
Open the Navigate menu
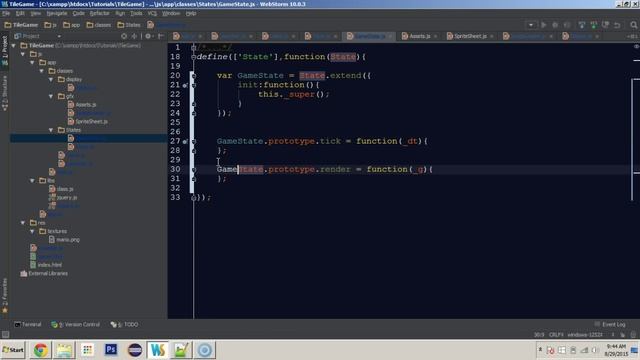(57, 13)
